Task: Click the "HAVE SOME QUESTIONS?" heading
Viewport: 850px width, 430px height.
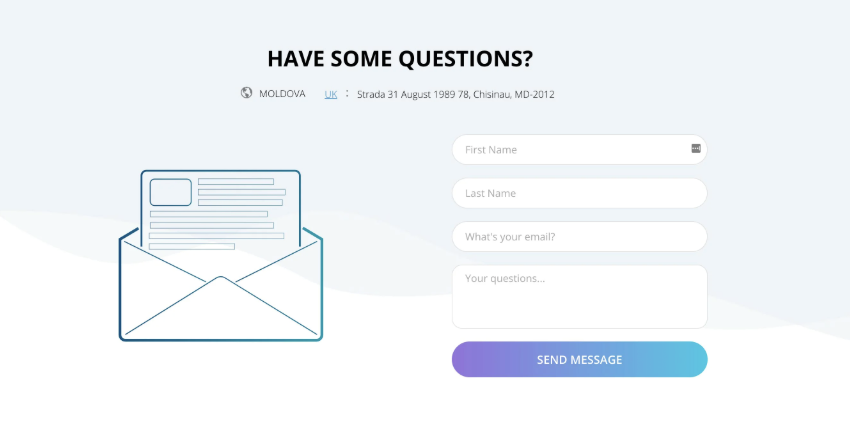Action: pos(400,58)
